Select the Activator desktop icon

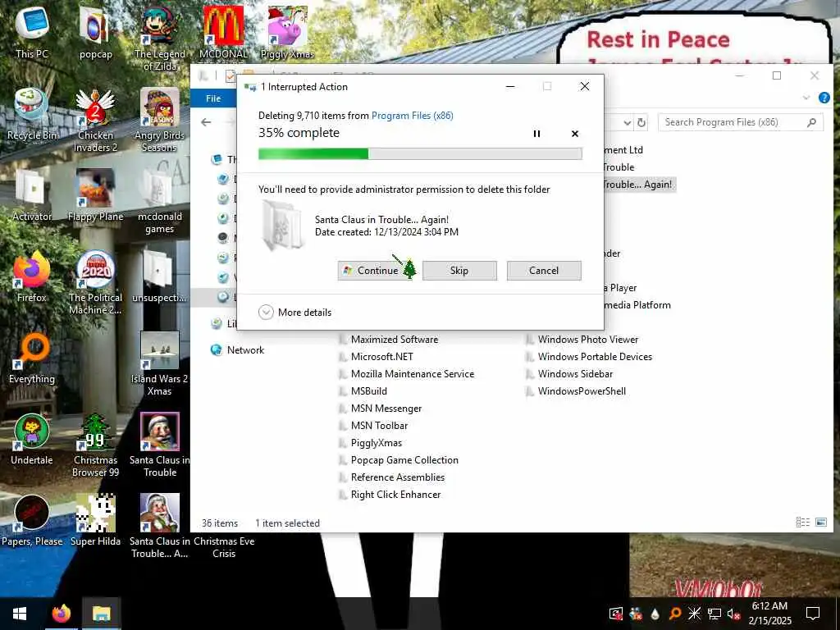(x=32, y=195)
